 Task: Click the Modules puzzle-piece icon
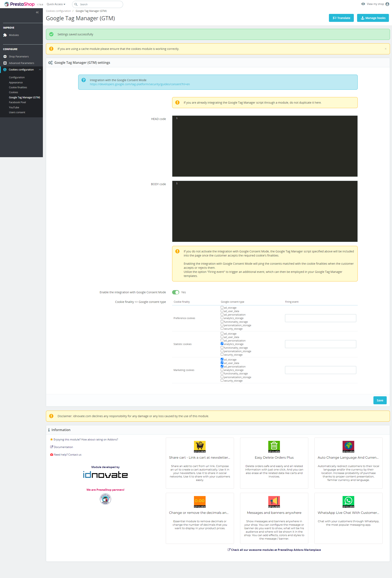point(5,35)
